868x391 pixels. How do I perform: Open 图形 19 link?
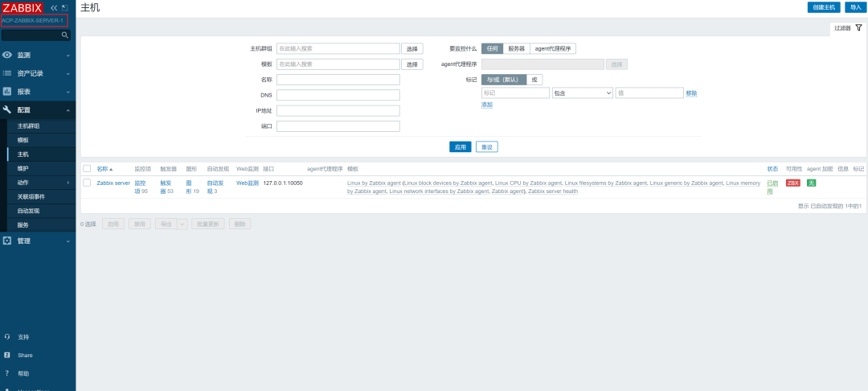pyautogui.click(x=192, y=187)
